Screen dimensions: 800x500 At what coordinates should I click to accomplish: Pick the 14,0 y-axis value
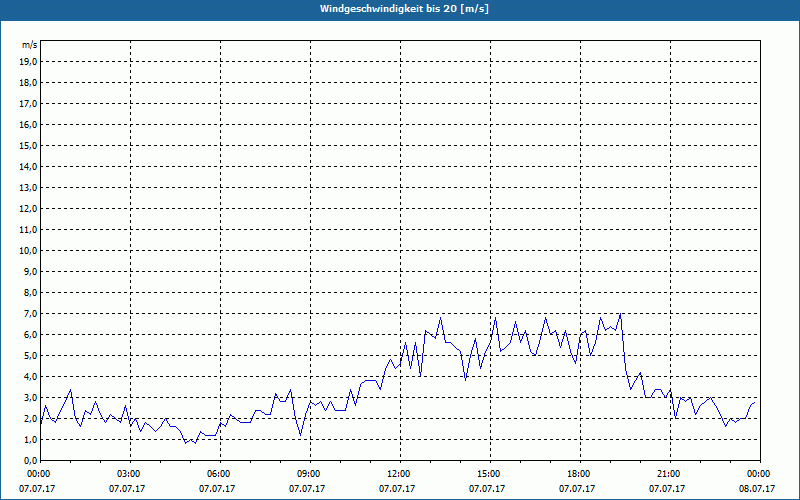pos(28,166)
